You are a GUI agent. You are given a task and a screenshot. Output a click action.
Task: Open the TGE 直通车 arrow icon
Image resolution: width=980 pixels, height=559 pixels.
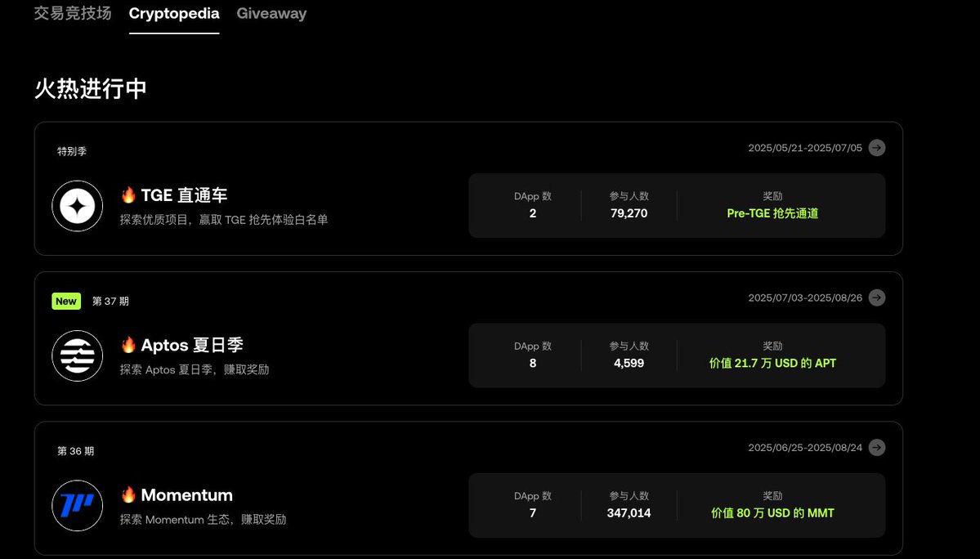pyautogui.click(x=877, y=148)
